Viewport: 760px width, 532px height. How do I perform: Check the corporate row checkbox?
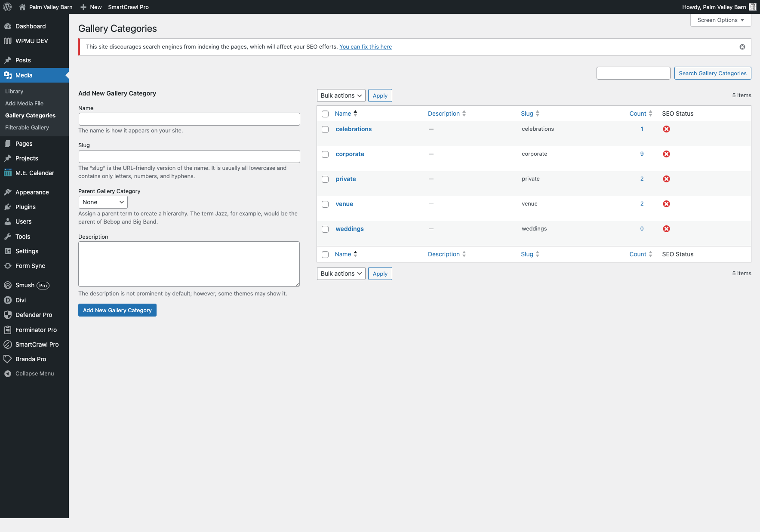click(x=325, y=154)
